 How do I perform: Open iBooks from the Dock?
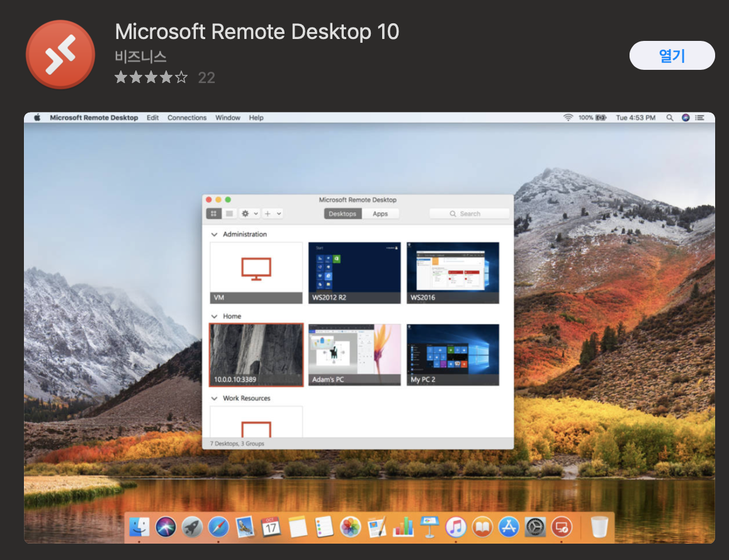tap(483, 527)
